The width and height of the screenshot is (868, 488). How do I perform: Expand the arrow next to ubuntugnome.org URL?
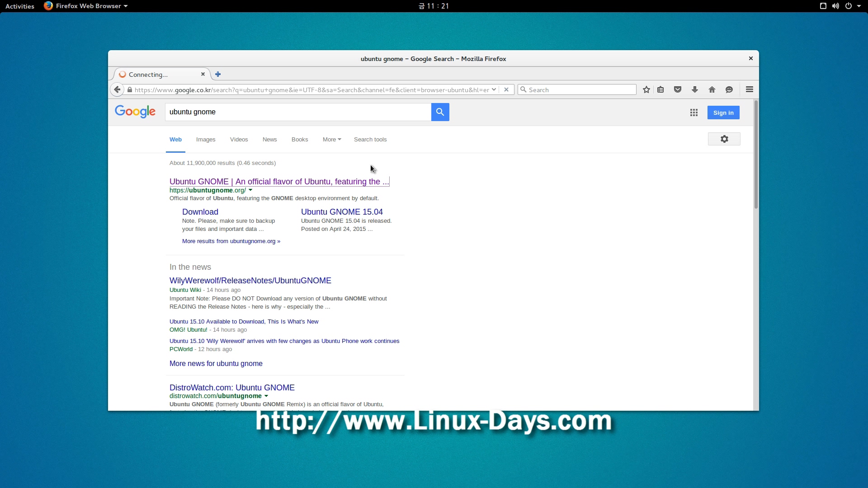250,190
